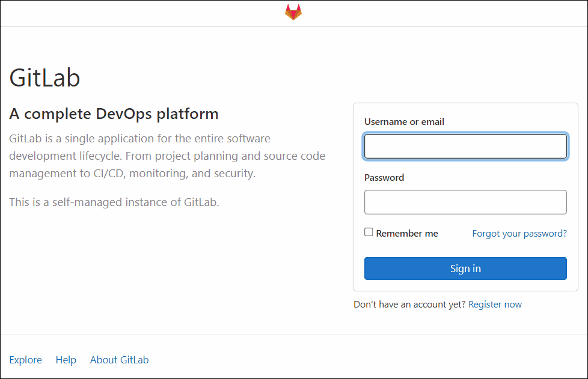The image size is (588, 379).
Task: Focus the Username or email field
Action: (465, 146)
